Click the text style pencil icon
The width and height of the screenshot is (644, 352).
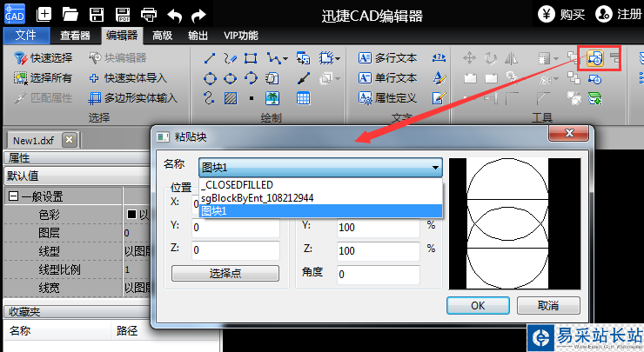(x=439, y=77)
